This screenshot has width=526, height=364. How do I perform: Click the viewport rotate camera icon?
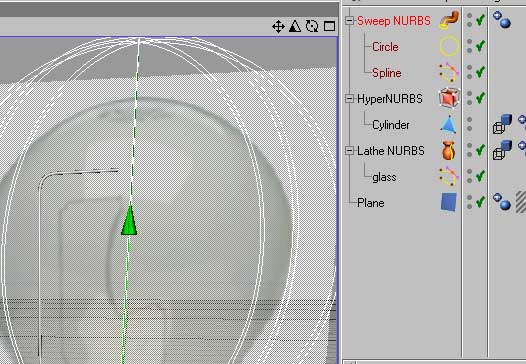tap(312, 26)
